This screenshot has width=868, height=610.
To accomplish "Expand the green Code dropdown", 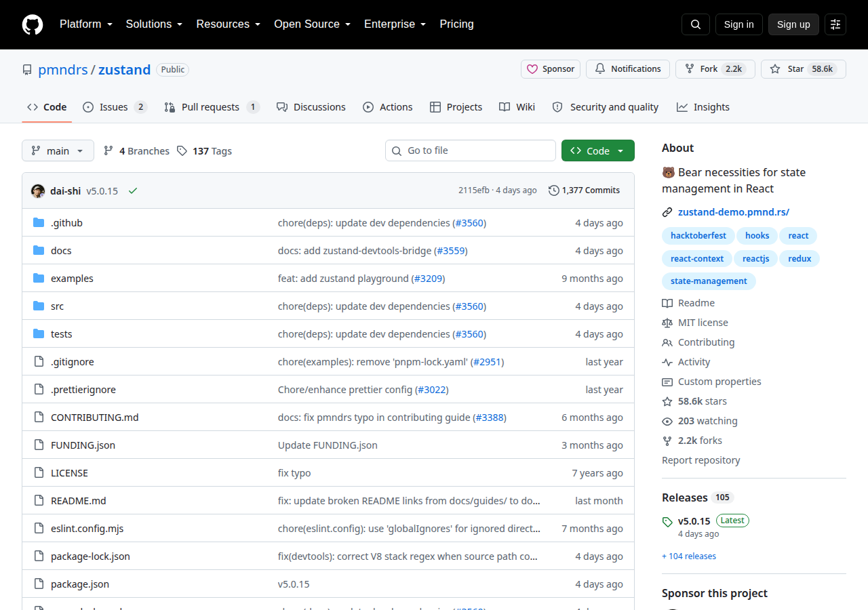I will tap(598, 150).
